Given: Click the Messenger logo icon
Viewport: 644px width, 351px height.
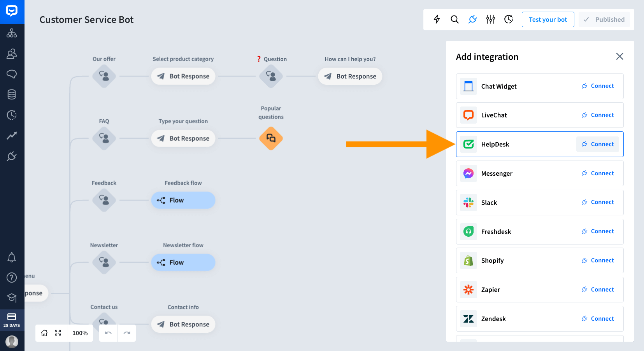Looking at the screenshot, I should pos(469,173).
